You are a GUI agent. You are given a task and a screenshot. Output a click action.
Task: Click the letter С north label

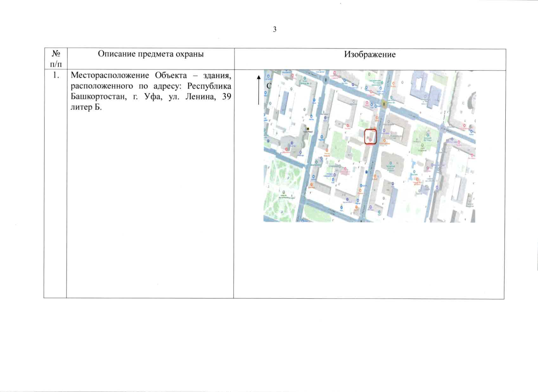269,86
